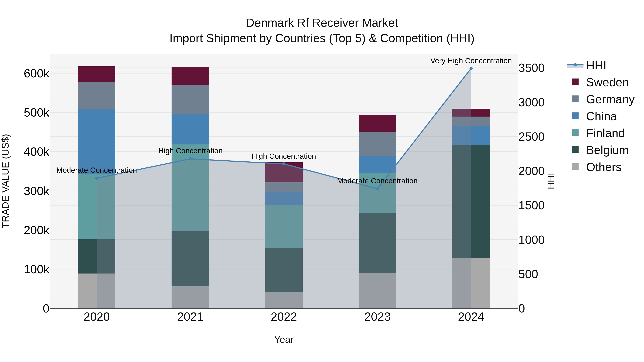Viewport: 644px width, 362px height.
Task: Toggle the Finland series in legend
Action: [x=598, y=133]
